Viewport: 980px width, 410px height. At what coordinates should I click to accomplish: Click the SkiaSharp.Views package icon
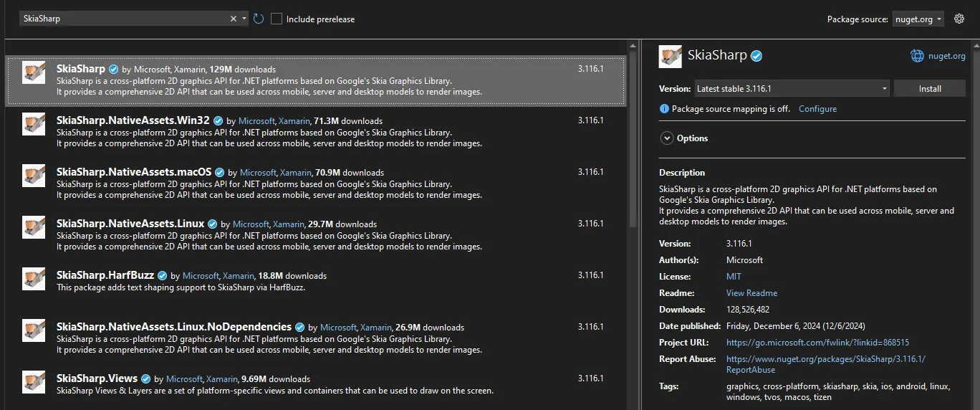click(x=34, y=382)
